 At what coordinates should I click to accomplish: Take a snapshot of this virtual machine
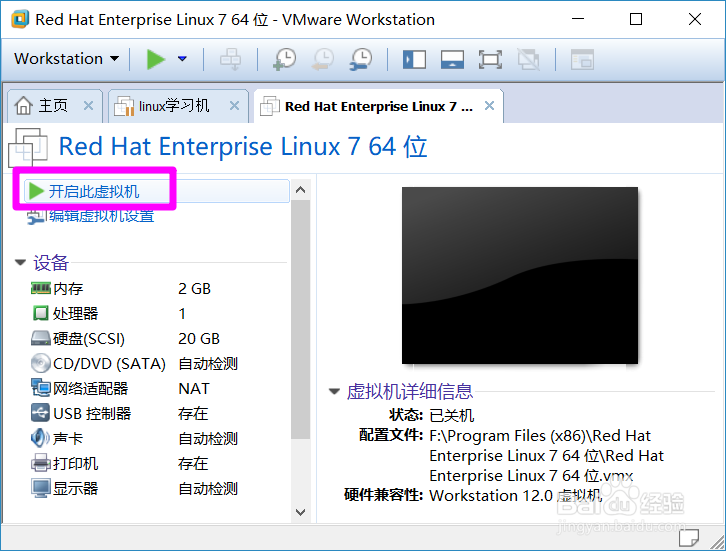[285, 59]
